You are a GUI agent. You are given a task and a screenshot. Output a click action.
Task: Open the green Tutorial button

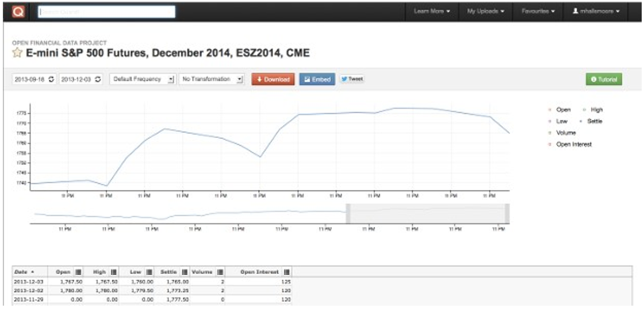click(604, 79)
